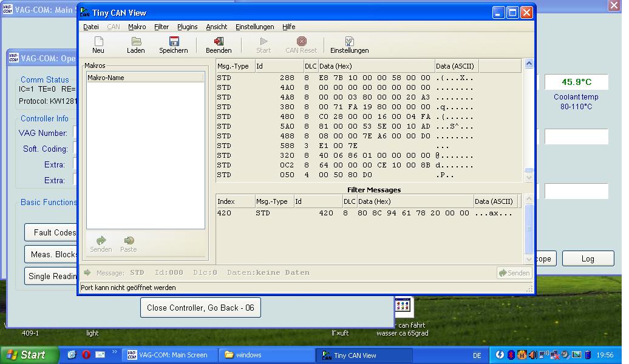
Task: Switch to VAG-COM: Main Screen taskbar button
Action: tap(169, 355)
